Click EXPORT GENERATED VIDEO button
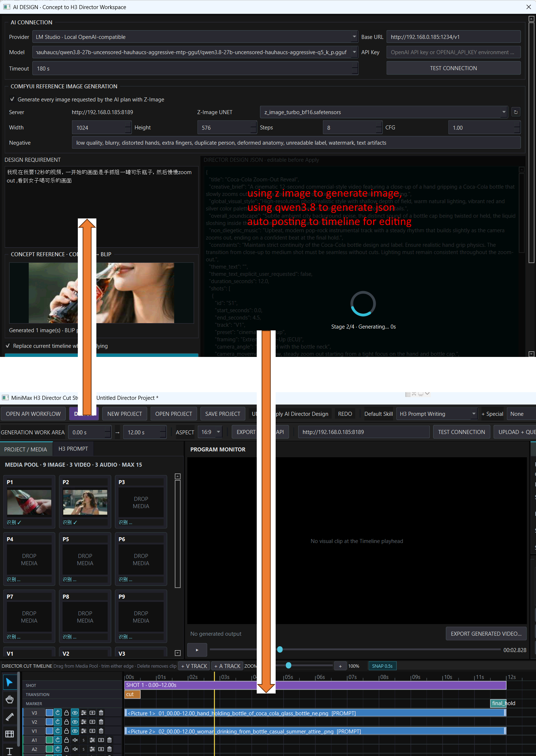Screen dimensions: 536x756 coord(486,634)
